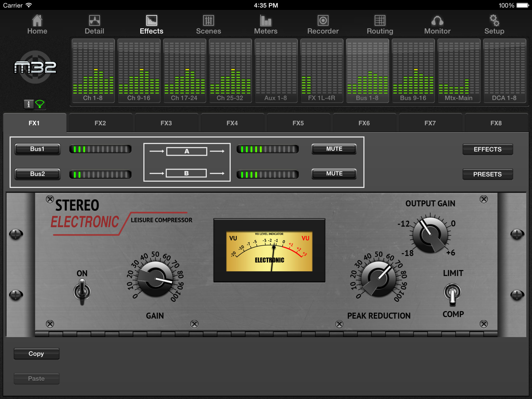Tap the info 'i' icon below the M32 logo
This screenshot has height=399, width=532.
[x=29, y=104]
